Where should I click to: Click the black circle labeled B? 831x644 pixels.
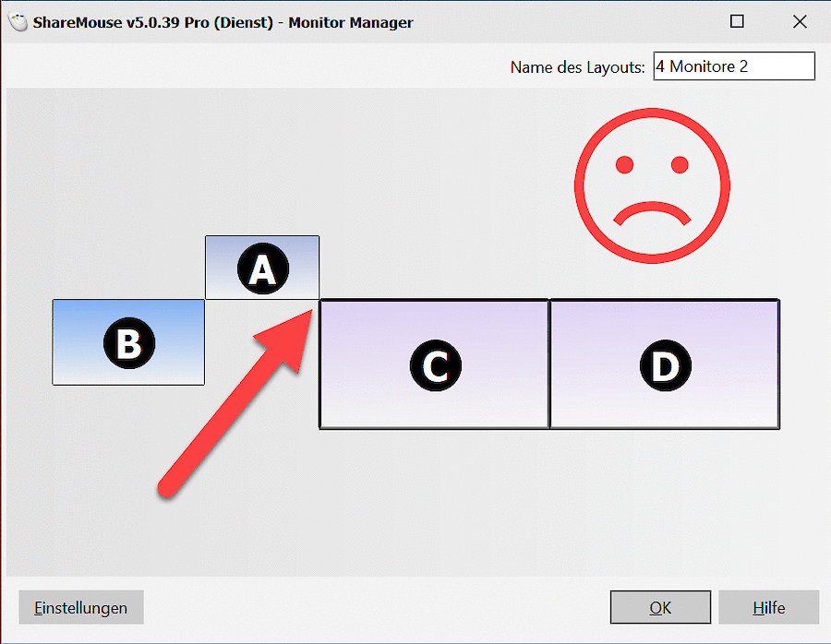point(129,343)
